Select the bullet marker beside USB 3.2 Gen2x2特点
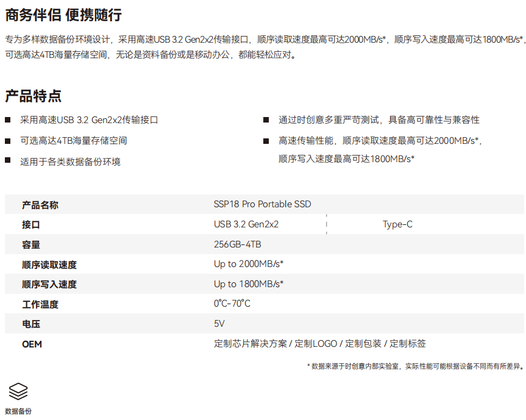Screen dimensions: 526x420 [9, 118]
